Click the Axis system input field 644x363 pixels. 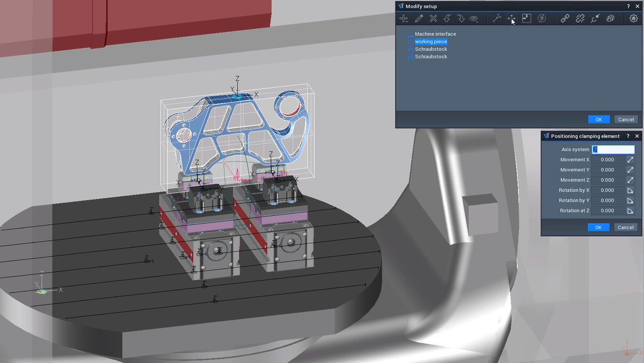point(613,150)
